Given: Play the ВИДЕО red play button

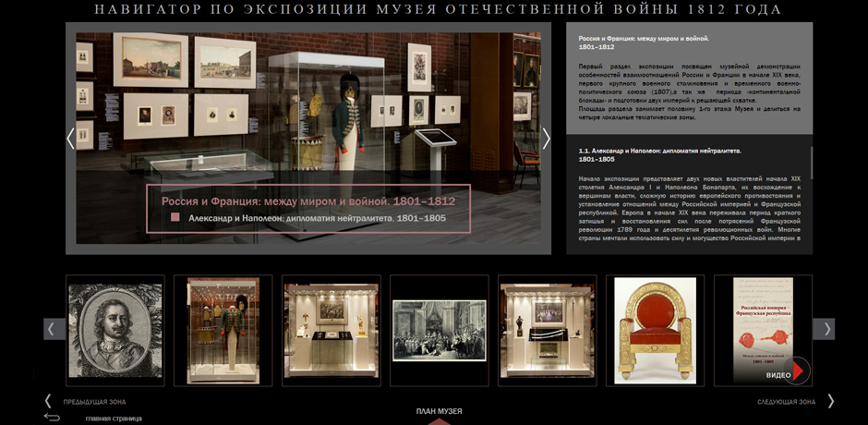Looking at the screenshot, I should [797, 370].
